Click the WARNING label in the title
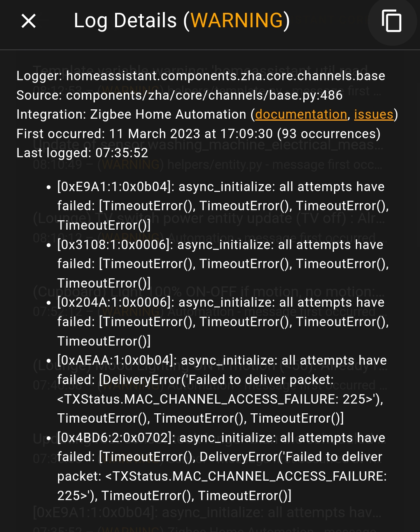420x532 pixels. point(238,20)
